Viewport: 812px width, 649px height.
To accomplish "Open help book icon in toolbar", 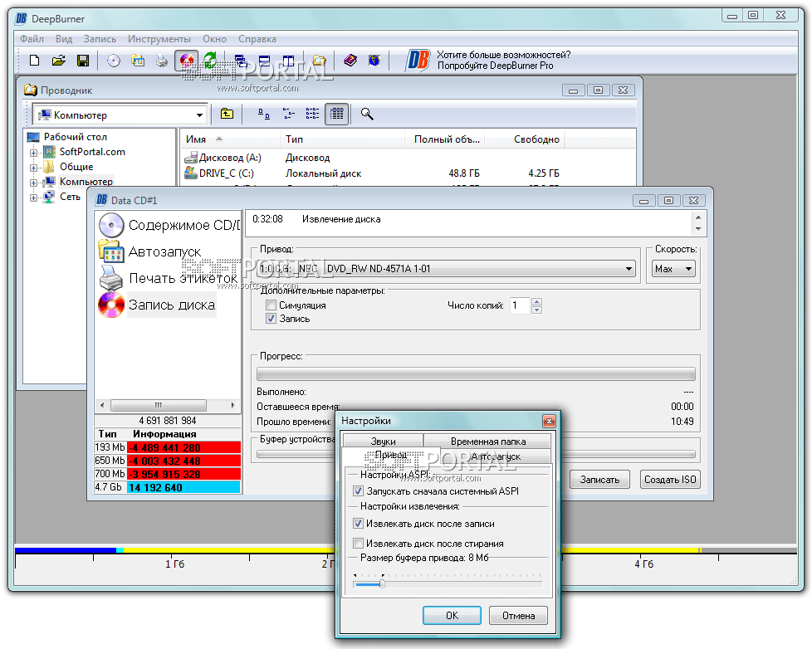I will 350,61.
